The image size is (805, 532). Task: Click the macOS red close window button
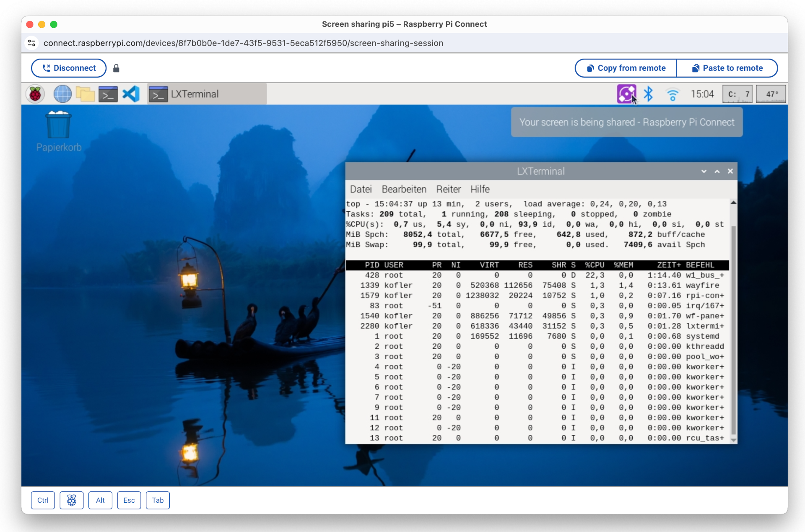coord(30,24)
